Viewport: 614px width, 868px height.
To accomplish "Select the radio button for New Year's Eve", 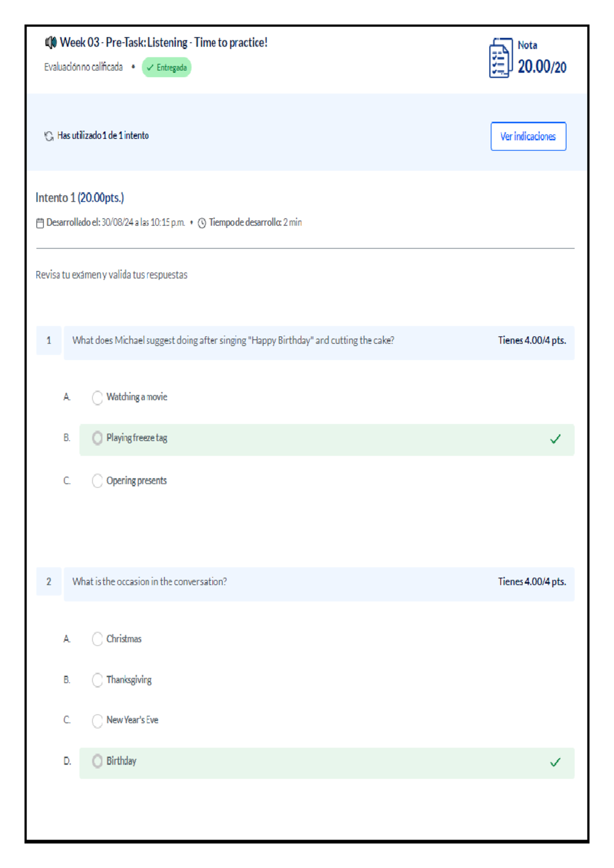I will coord(97,721).
